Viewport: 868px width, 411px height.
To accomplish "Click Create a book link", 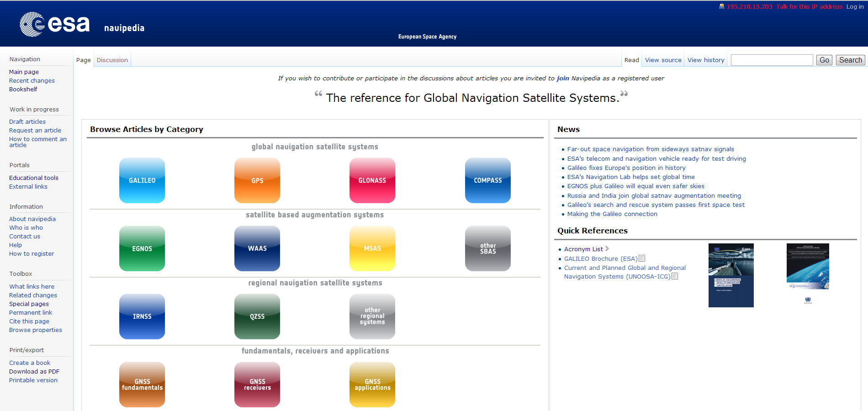I will pos(30,363).
